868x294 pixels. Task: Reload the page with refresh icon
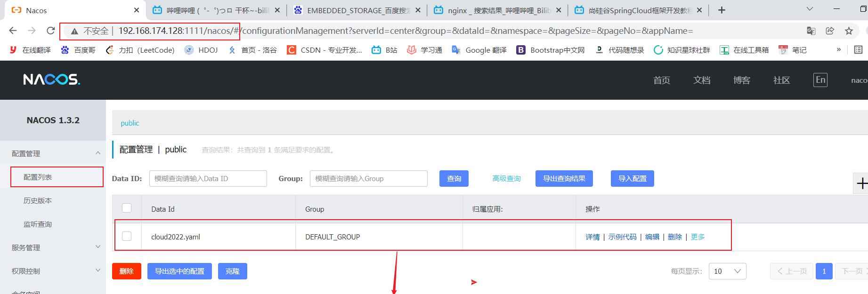point(50,31)
